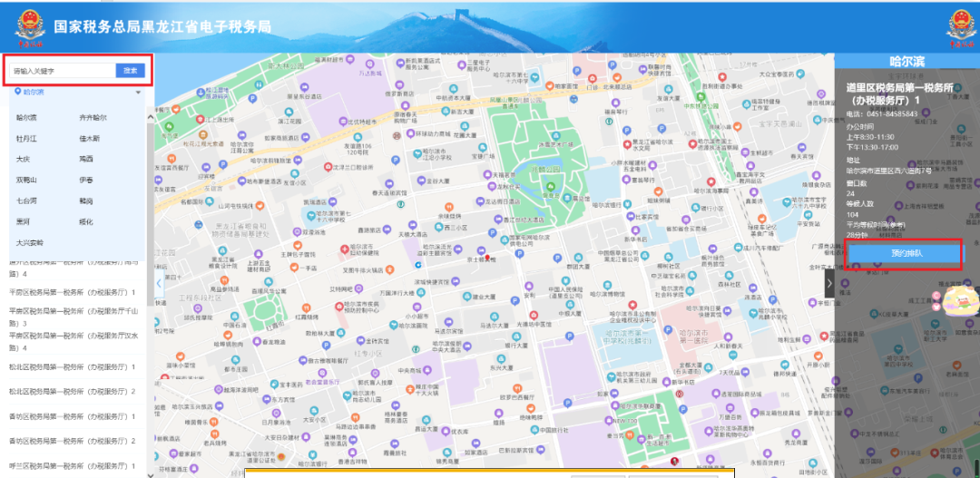The image size is (980, 478).
Task: Click the keyword search input field
Action: 63,71
